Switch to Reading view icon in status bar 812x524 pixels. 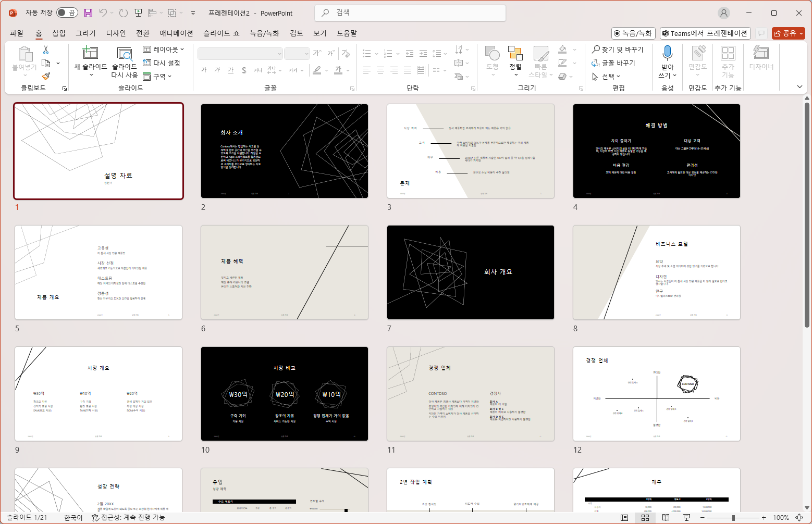[666, 518]
